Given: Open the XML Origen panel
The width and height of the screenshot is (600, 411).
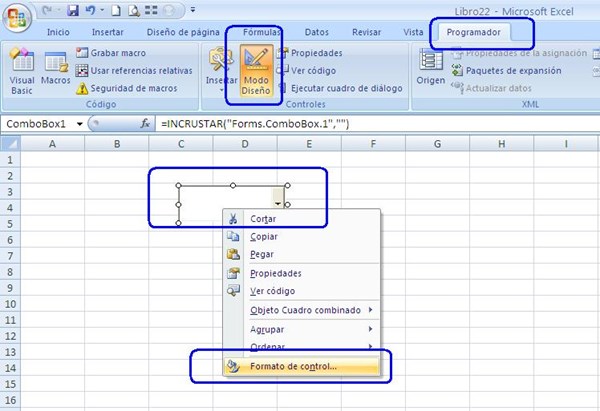Looking at the screenshot, I should pyautogui.click(x=431, y=67).
